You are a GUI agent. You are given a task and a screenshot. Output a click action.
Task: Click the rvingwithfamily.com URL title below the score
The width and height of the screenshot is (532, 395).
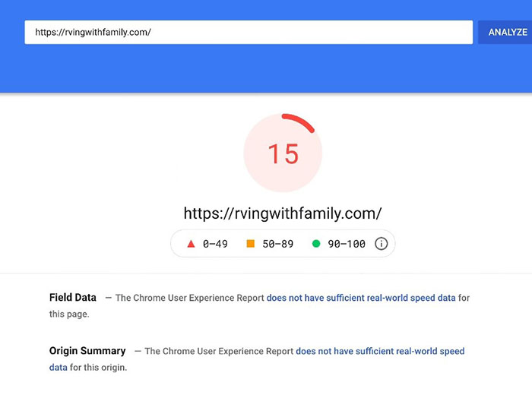point(283,212)
